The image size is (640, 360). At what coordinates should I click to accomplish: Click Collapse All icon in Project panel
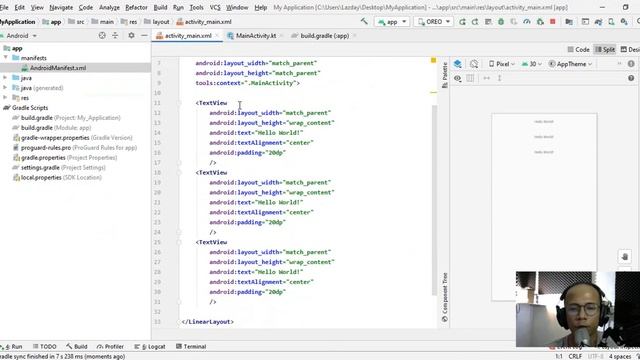tap(115, 36)
